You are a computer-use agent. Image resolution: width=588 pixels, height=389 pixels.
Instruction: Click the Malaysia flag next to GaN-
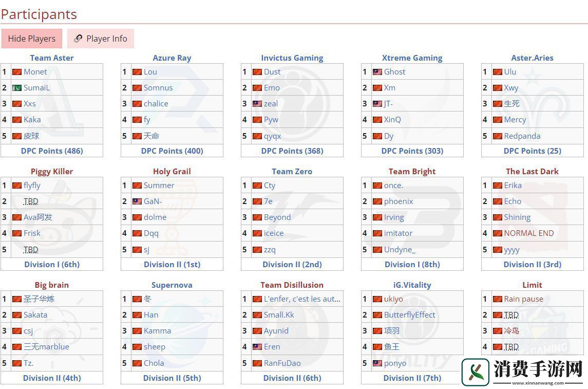(137, 201)
